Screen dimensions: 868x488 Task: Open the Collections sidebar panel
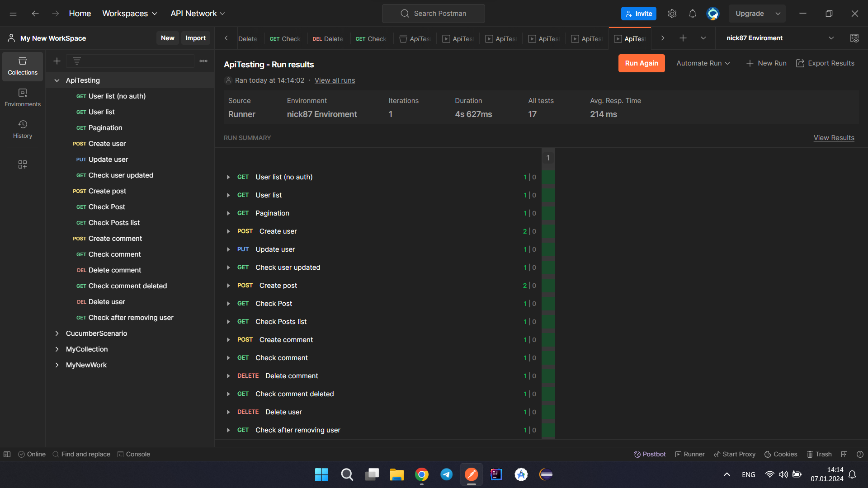coord(23,66)
